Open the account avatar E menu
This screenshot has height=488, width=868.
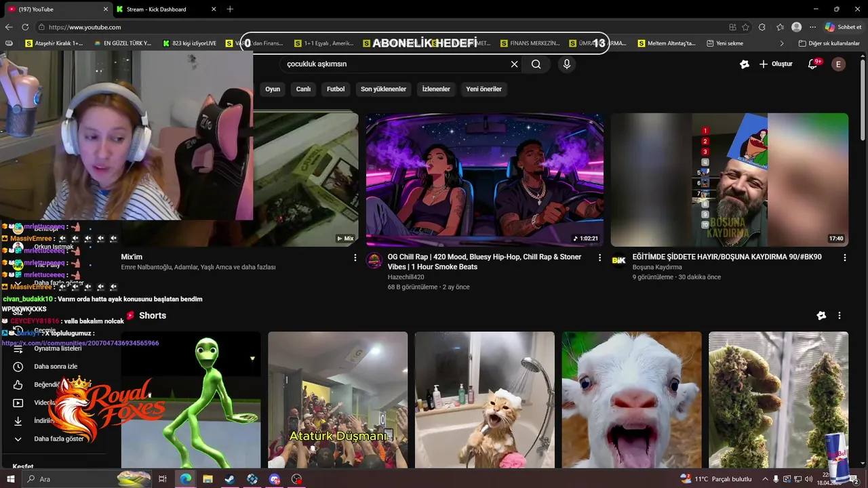(839, 64)
